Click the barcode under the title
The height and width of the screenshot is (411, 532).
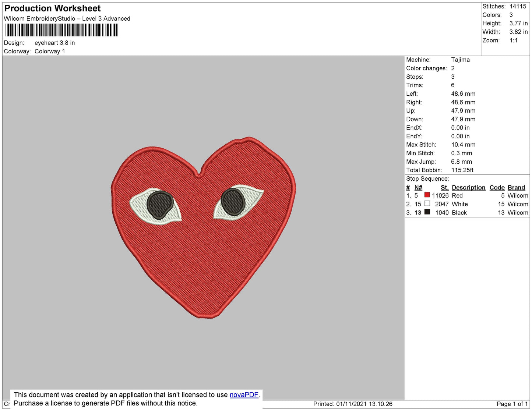(61, 30)
